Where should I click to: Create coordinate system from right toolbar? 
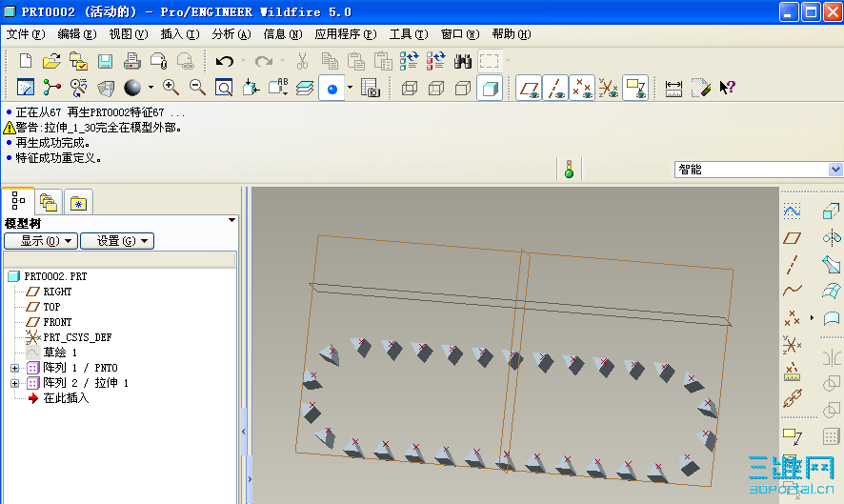tap(792, 344)
